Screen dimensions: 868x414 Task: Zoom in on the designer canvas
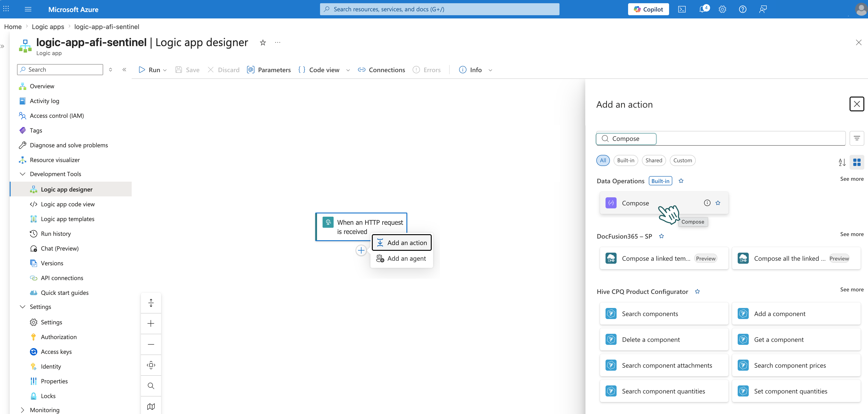(151, 324)
